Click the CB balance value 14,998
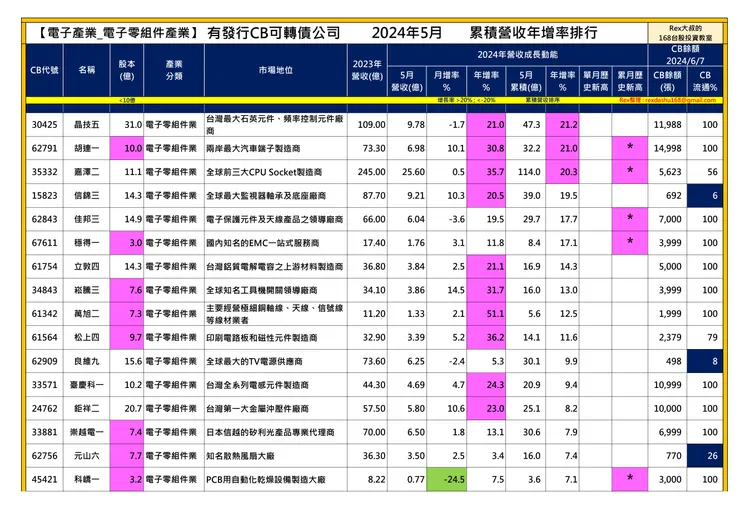The width and height of the screenshot is (740, 523). 667,148
